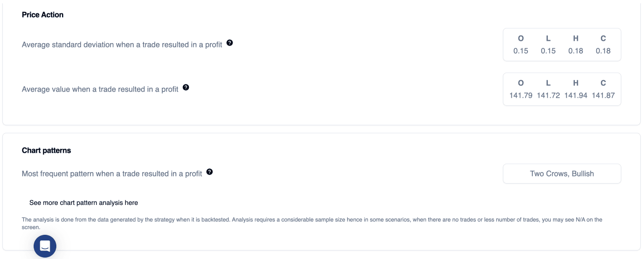Image resolution: width=644 pixels, height=259 pixels.
Task: Click the 'Chart patterns' section heading
Action: (x=46, y=150)
